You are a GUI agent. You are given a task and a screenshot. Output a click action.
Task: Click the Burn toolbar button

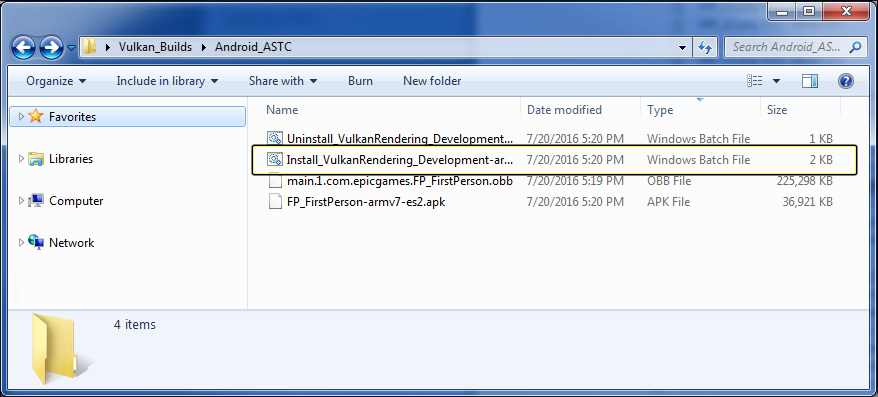[x=360, y=81]
